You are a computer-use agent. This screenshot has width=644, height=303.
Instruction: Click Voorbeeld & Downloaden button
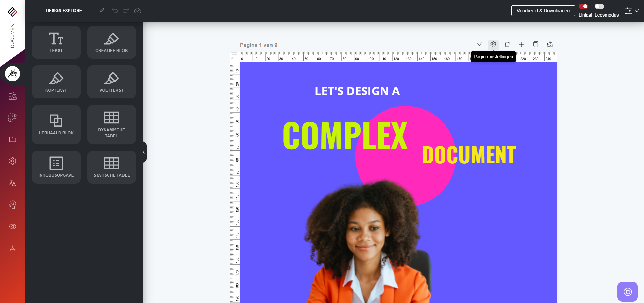pos(543,11)
